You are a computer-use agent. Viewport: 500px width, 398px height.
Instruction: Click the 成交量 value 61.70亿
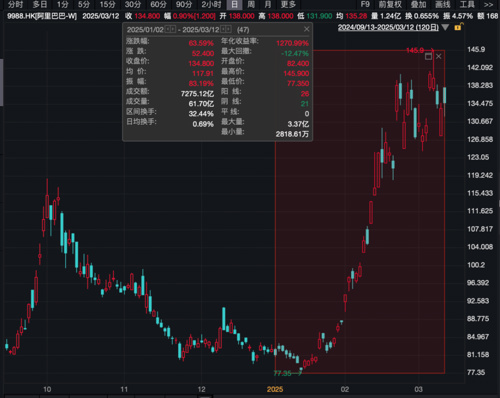pyautogui.click(x=201, y=104)
